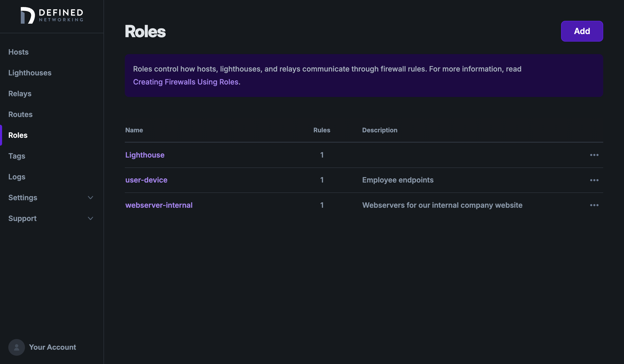Open options menu for Lighthouse role
Viewport: 624px width, 364px height.
click(594, 154)
